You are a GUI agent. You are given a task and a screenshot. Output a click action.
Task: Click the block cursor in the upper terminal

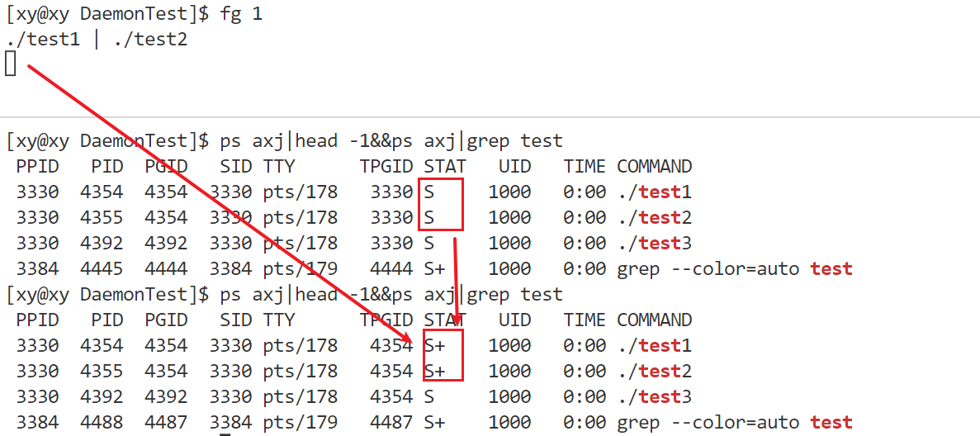10,64
